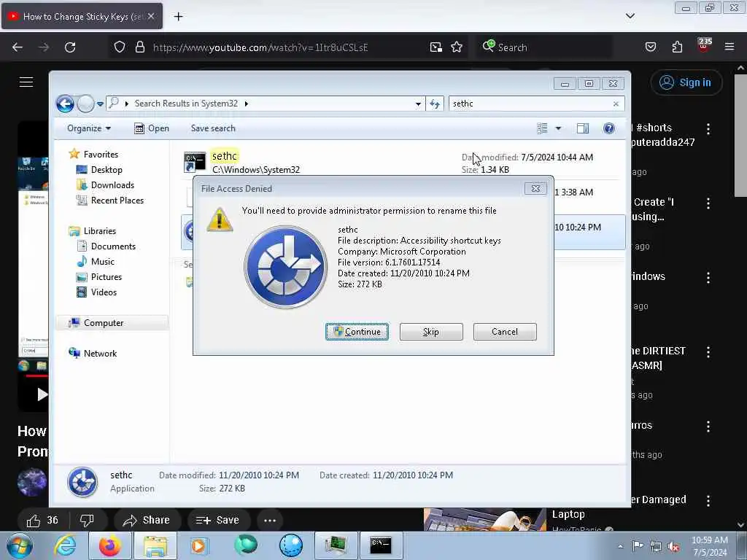Open options for the #shorts suggested video
The image size is (747, 560).
pos(708,128)
